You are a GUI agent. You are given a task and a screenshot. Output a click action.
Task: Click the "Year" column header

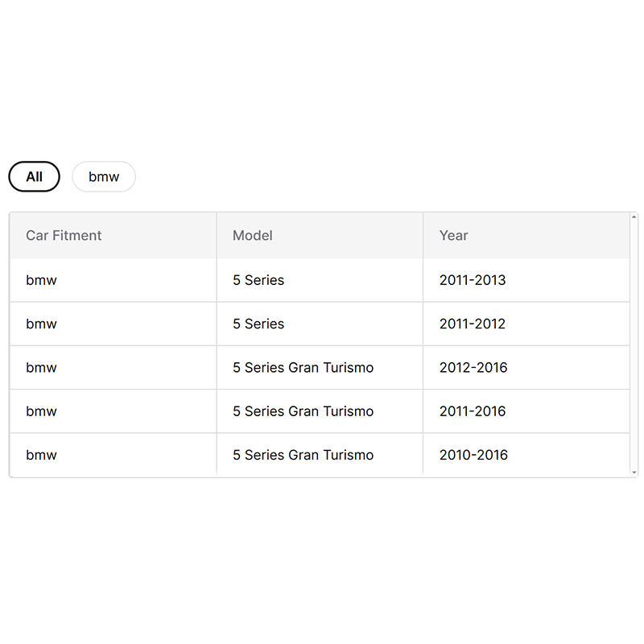(x=454, y=235)
